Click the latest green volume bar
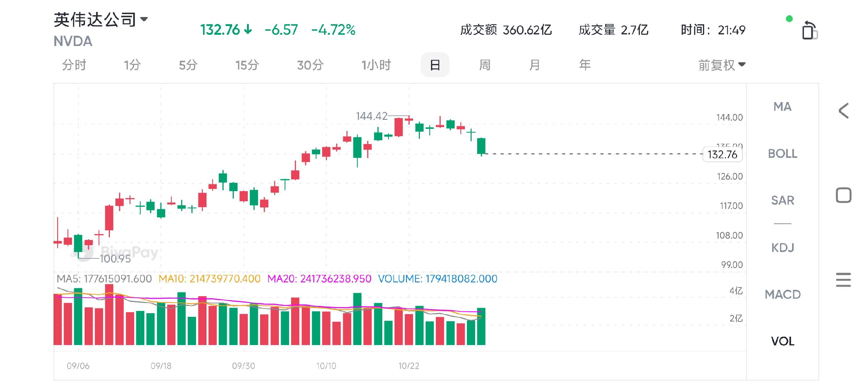 pos(481,326)
